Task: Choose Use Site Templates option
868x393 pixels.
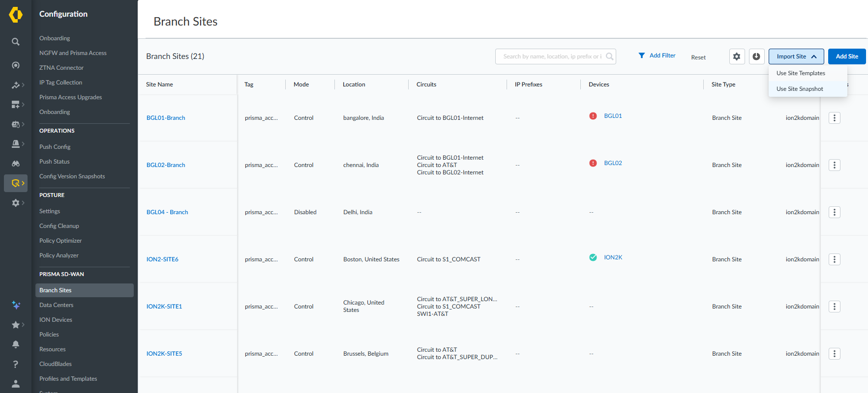Action: click(801, 73)
